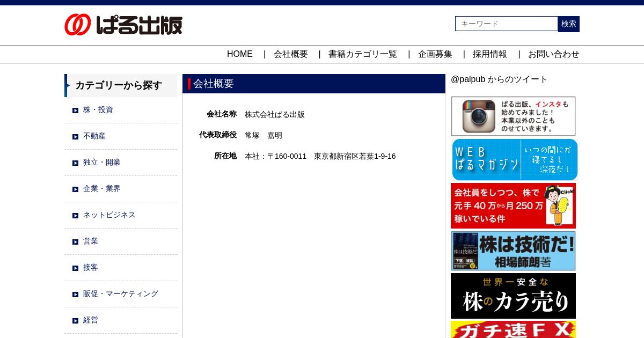Open the 株は技術だ! book banner

click(513, 251)
